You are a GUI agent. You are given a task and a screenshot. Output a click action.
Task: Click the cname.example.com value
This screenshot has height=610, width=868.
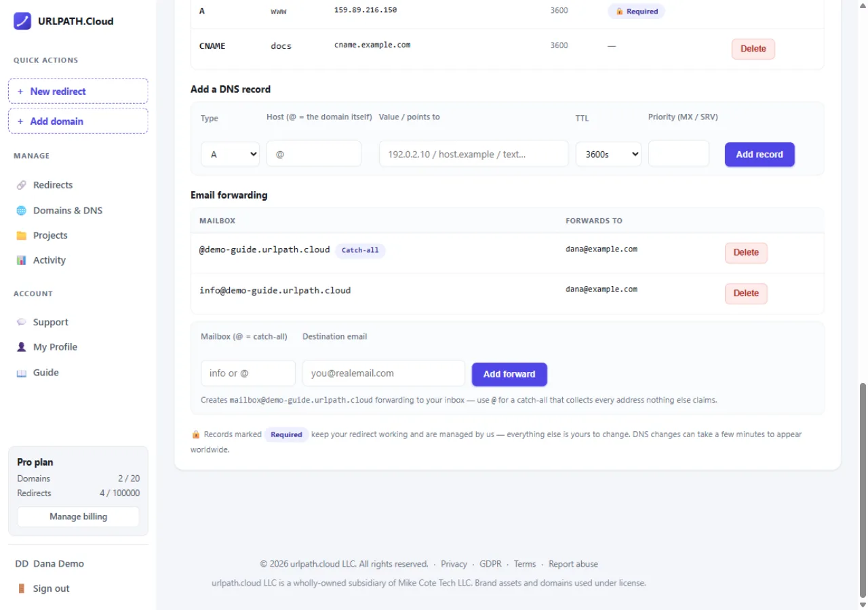(x=372, y=45)
